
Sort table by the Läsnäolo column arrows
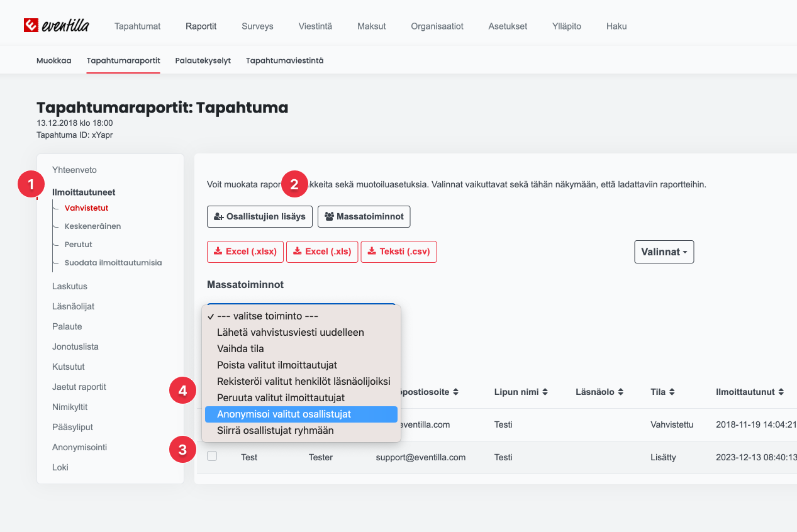click(x=620, y=392)
